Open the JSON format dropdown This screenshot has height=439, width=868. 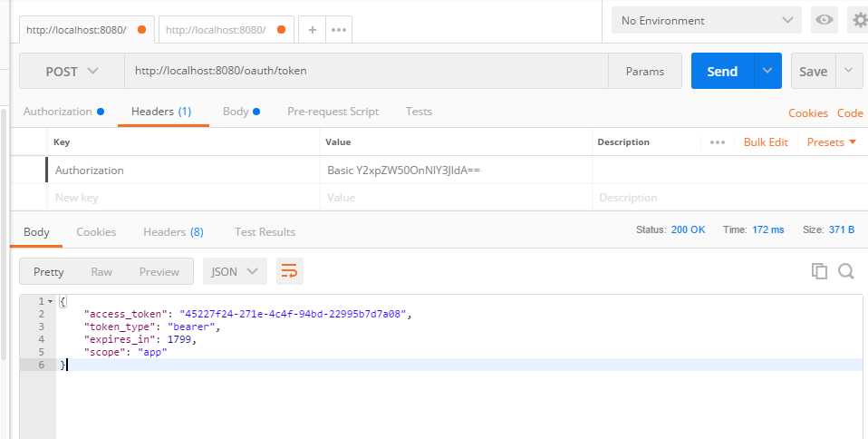pos(235,271)
